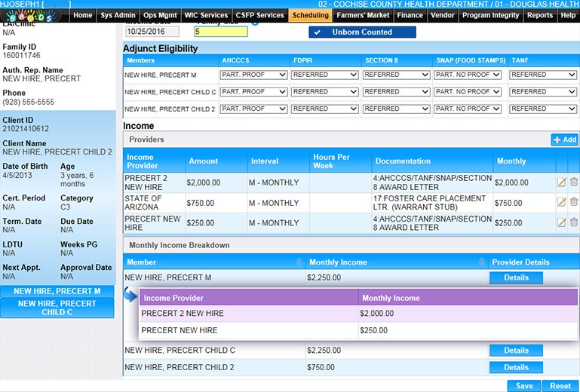This screenshot has height=392, width=580.
Task: Remove the $250.00 PRECERT NEW HIRE income
Action: pyautogui.click(x=574, y=222)
